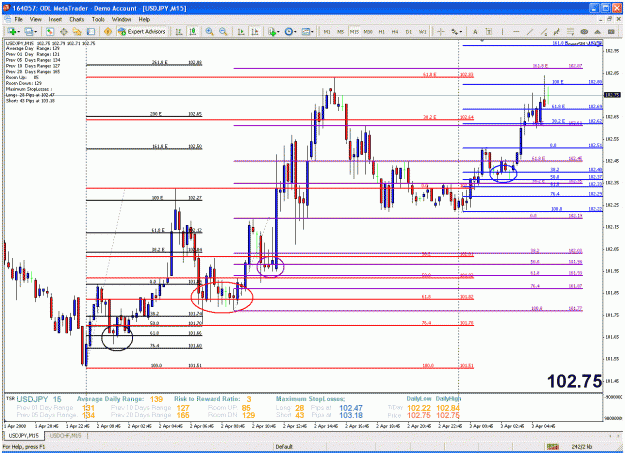Expand the cursor mode dropdown arrow
Image resolution: width=625 pixels, height=453 pixels.
pyautogui.click(x=461, y=32)
